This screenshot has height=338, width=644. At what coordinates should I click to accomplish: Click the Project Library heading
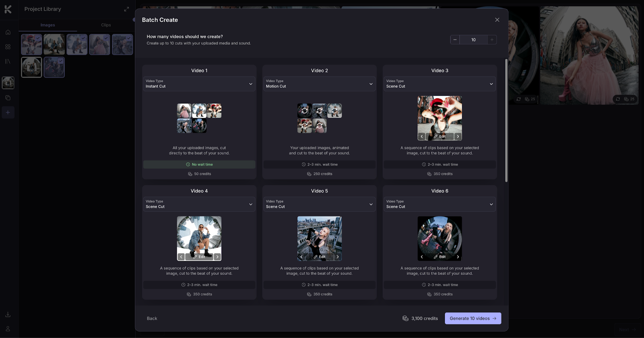(x=43, y=9)
